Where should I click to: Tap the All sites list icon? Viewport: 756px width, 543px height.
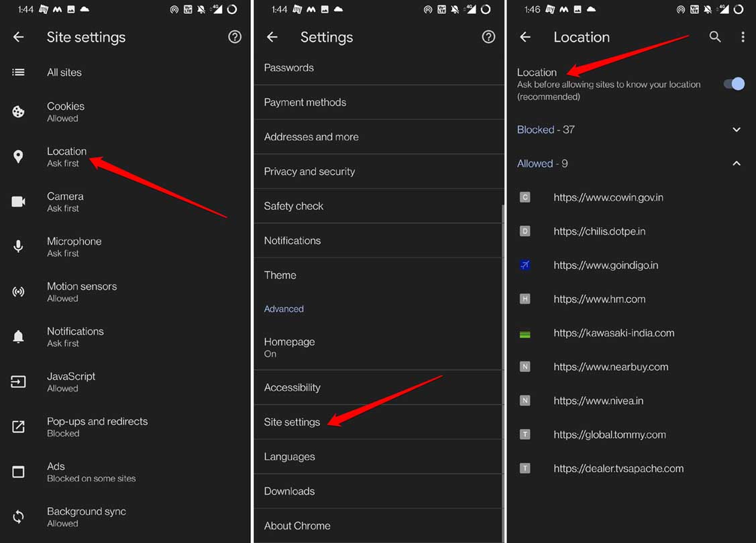click(18, 72)
